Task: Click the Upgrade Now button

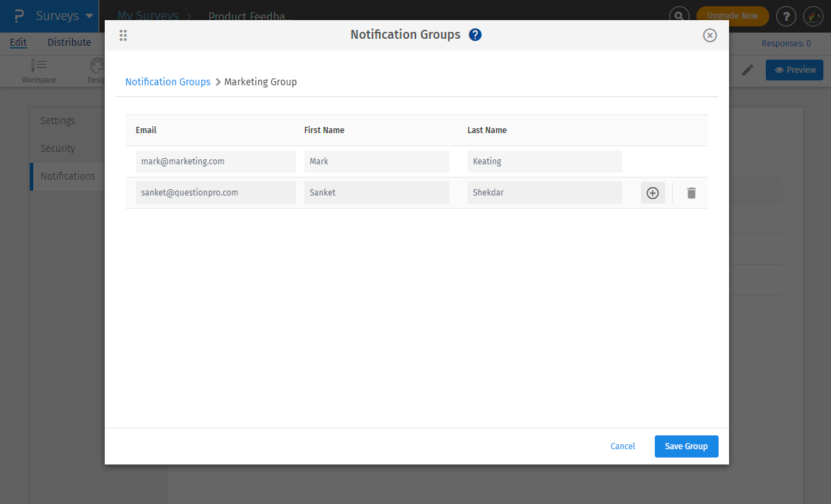Action: click(733, 15)
